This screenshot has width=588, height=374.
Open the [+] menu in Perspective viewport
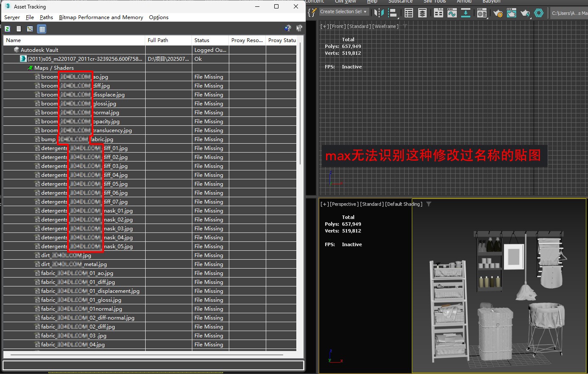(x=324, y=204)
